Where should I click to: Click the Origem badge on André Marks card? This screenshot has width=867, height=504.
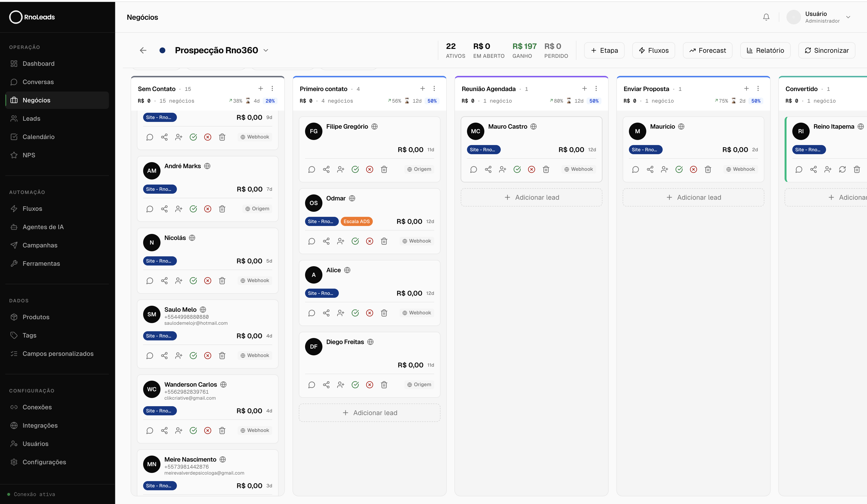click(x=257, y=209)
